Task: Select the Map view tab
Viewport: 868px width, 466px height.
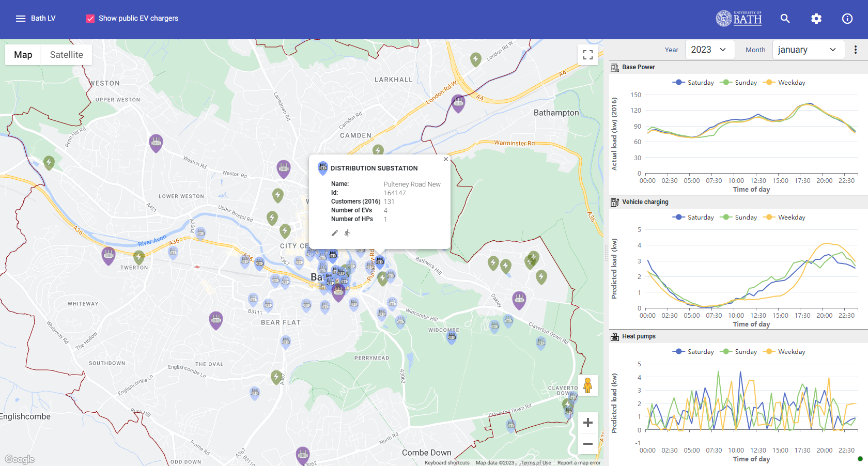Action: click(23, 55)
